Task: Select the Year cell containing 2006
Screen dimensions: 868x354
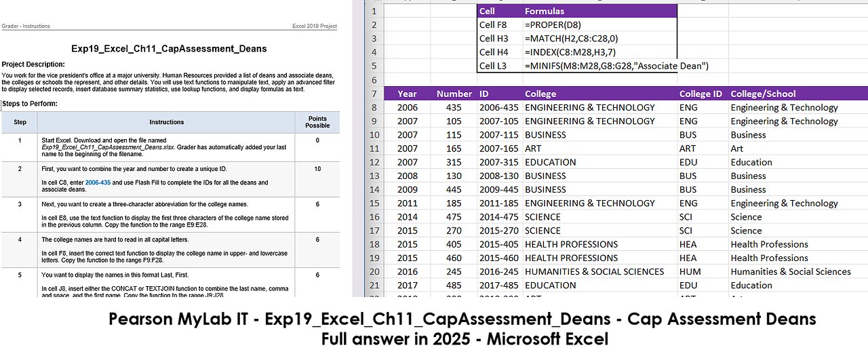Action: (x=408, y=107)
